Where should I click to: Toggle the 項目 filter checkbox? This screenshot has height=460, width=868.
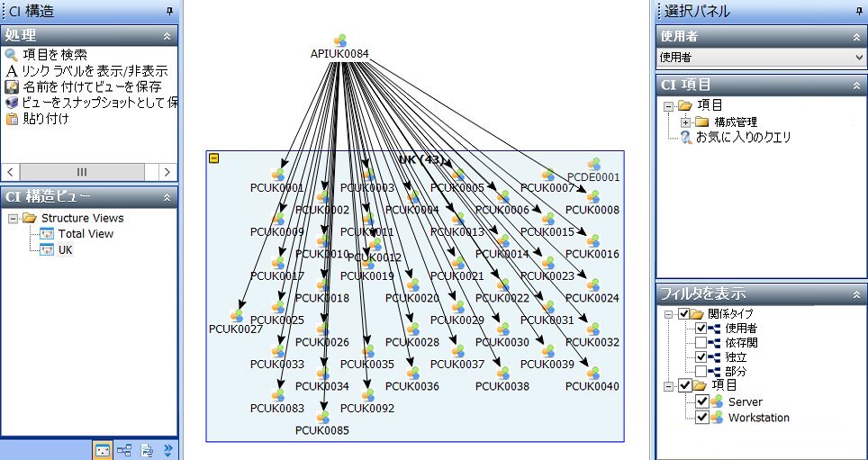pos(685,384)
